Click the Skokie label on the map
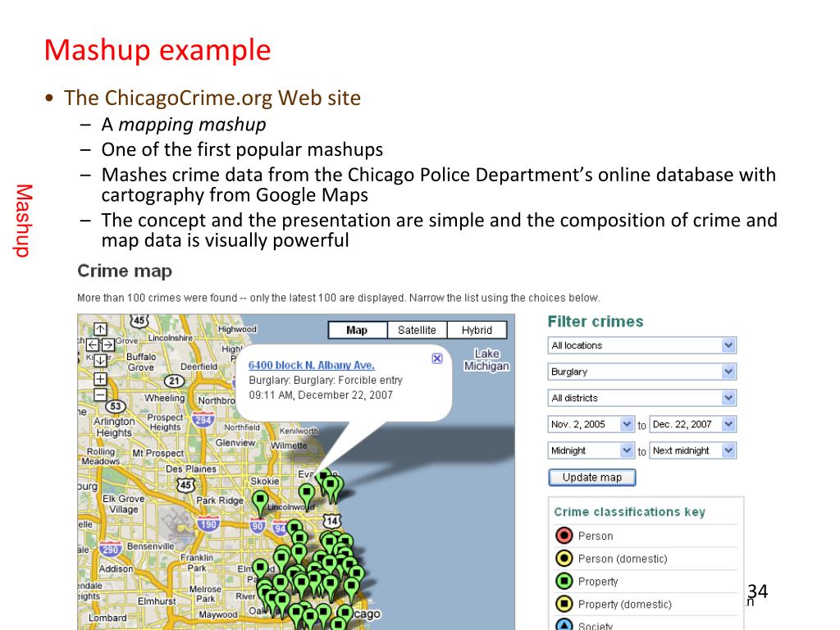The image size is (840, 630). tap(265, 481)
